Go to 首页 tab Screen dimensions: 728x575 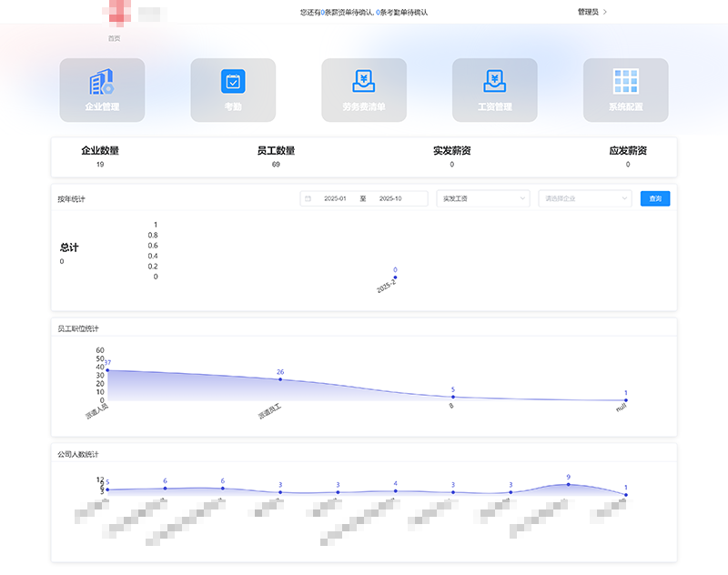point(114,38)
